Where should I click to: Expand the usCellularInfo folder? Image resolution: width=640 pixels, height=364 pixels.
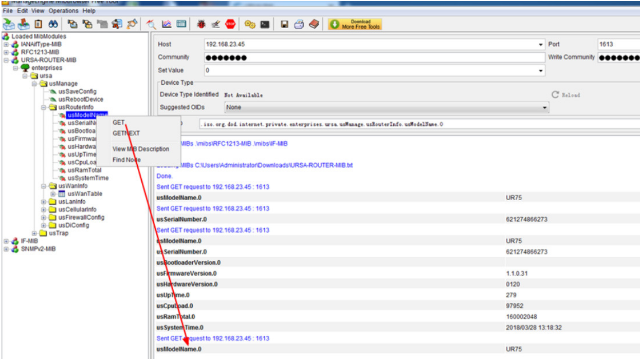coord(44,209)
